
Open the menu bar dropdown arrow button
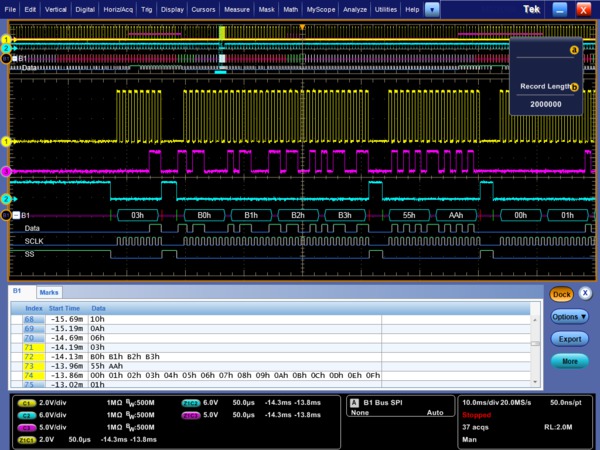tap(432, 9)
